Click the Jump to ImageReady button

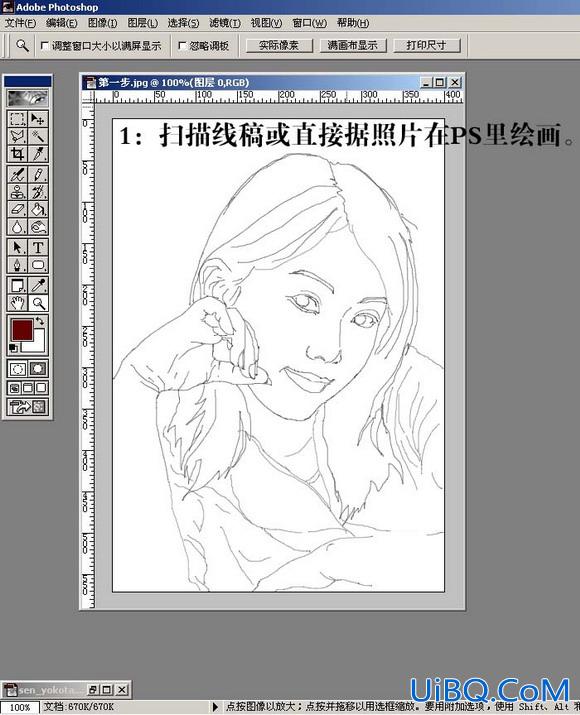27,407
